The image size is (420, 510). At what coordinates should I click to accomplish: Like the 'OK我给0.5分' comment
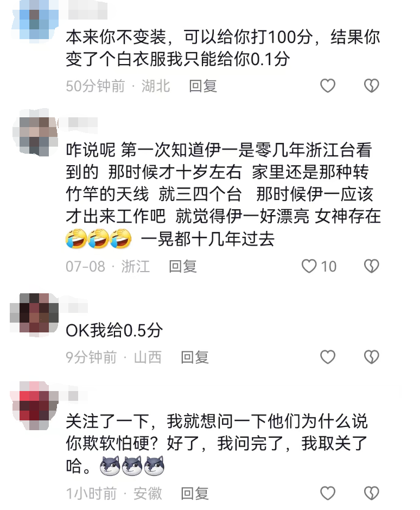tap(327, 357)
